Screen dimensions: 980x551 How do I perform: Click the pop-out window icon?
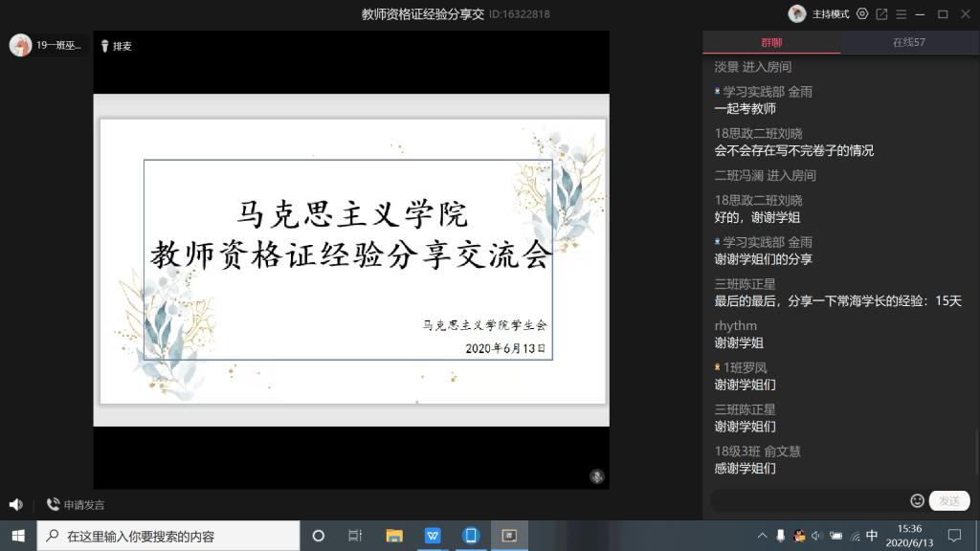coord(881,14)
